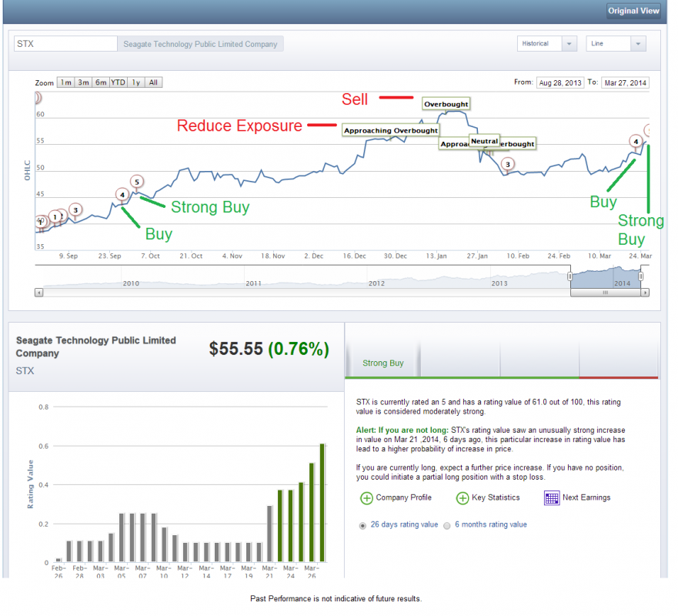
Task: Click the navigator scrollbar left arrow
Action: click(x=38, y=293)
